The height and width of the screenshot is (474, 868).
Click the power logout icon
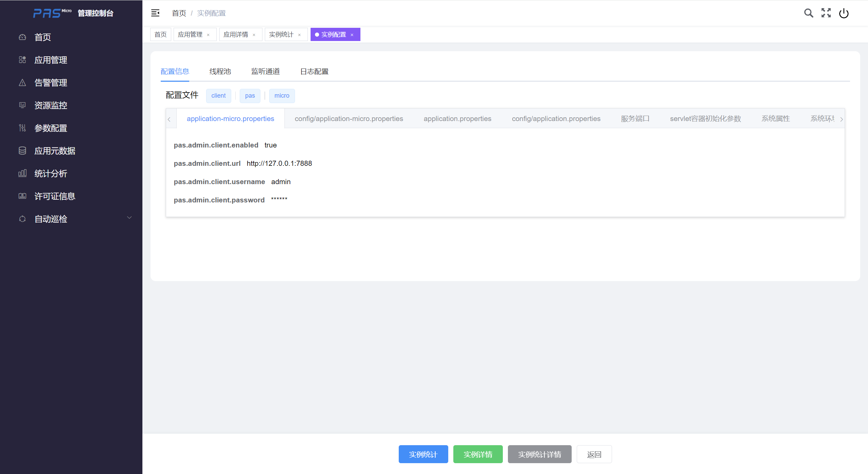(844, 13)
